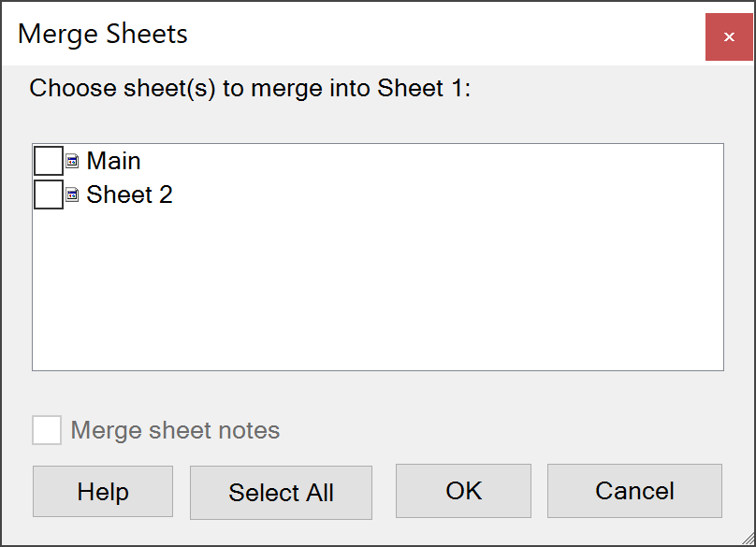This screenshot has width=756, height=547.
Task: Toggle the Merge sheet notes checkbox
Action: (47, 431)
